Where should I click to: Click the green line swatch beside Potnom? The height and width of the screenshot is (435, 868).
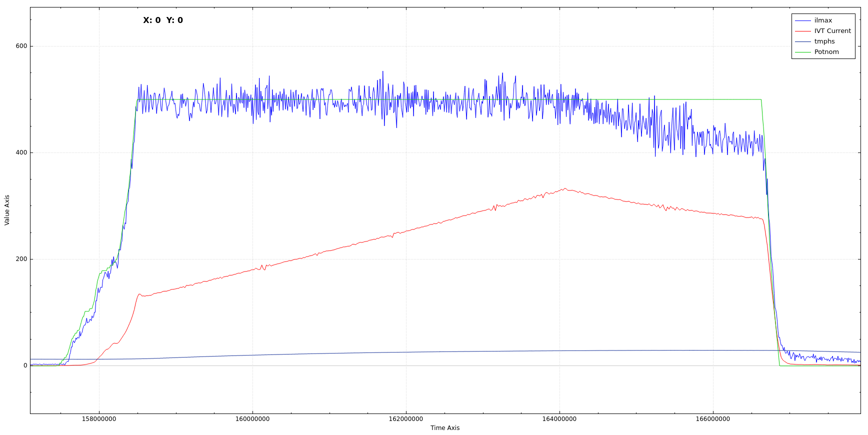click(x=802, y=52)
